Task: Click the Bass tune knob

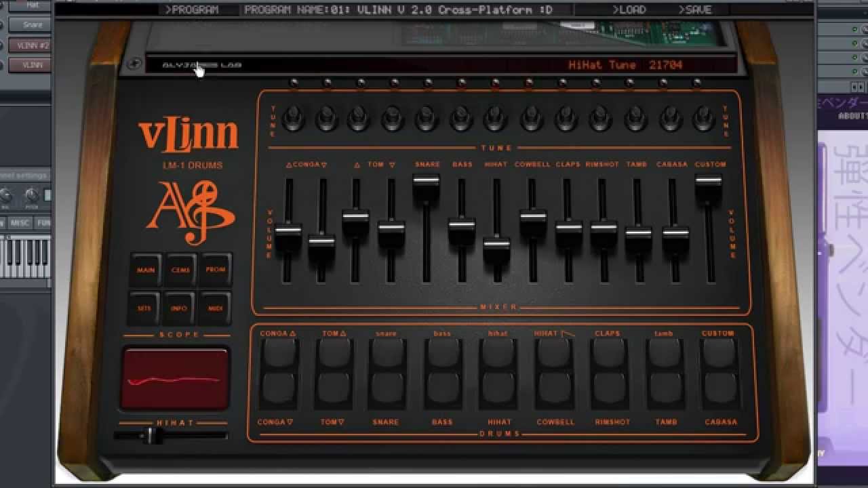Action: click(461, 119)
